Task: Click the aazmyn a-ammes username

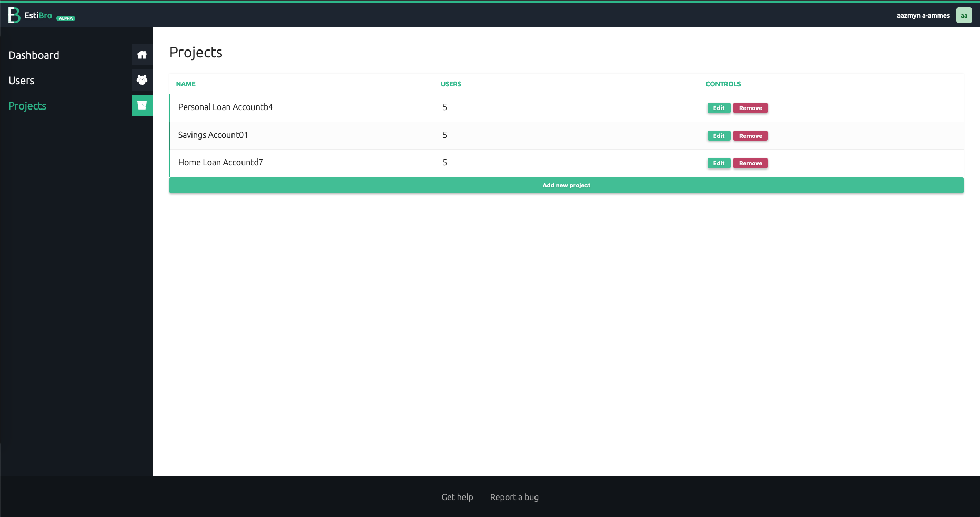Action: [x=923, y=16]
